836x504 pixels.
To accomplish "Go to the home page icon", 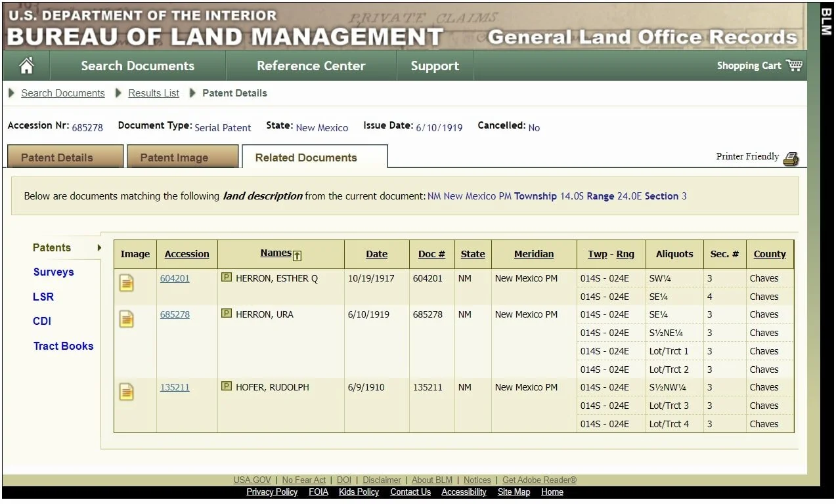I will click(x=26, y=66).
